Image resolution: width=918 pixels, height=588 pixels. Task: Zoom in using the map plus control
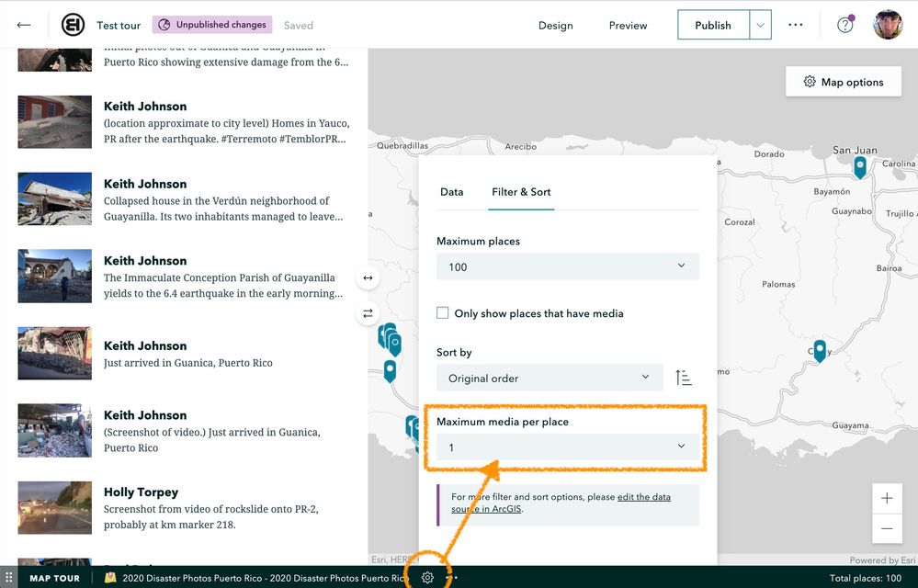click(x=886, y=498)
